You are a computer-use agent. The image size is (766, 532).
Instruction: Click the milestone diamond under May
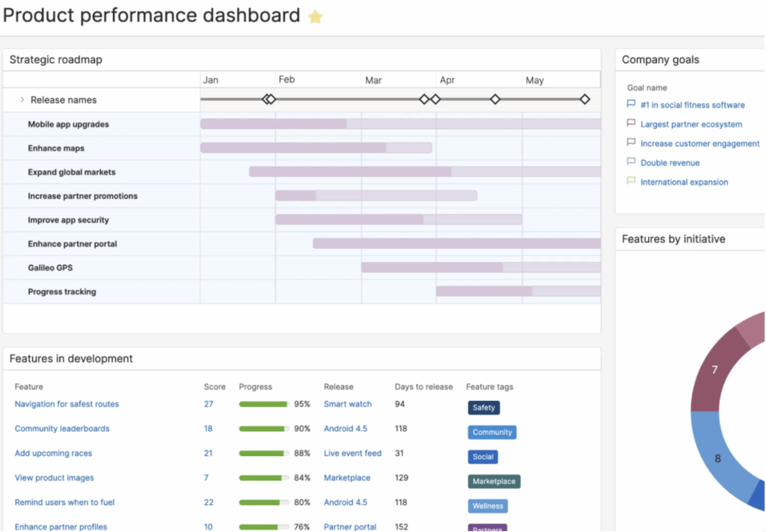click(x=584, y=98)
